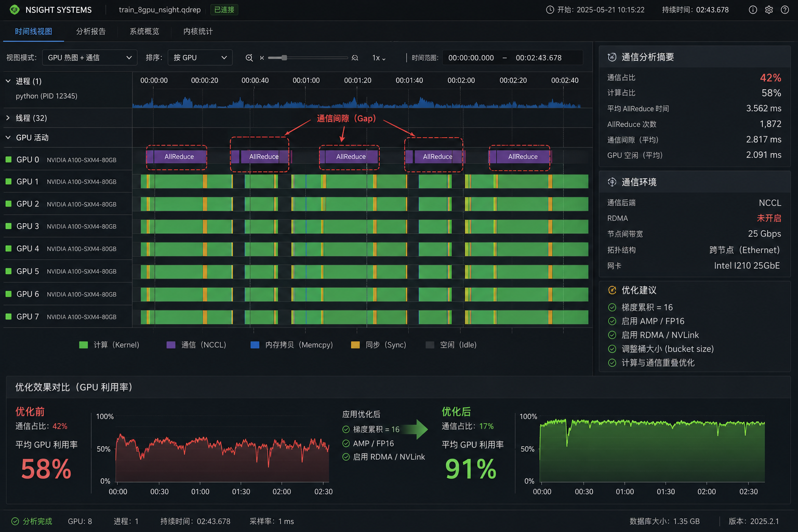Screen dimensions: 798x532
Task: Switch to 时间线视图 tab
Action: tap(33, 31)
